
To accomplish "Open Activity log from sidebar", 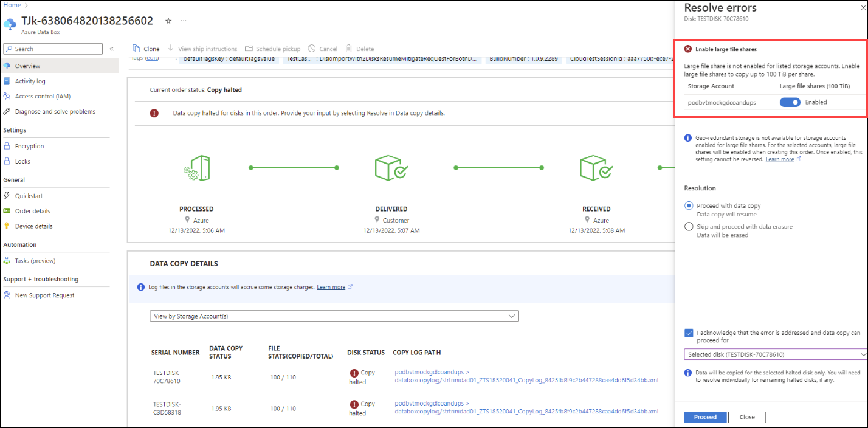I will pyautogui.click(x=30, y=81).
